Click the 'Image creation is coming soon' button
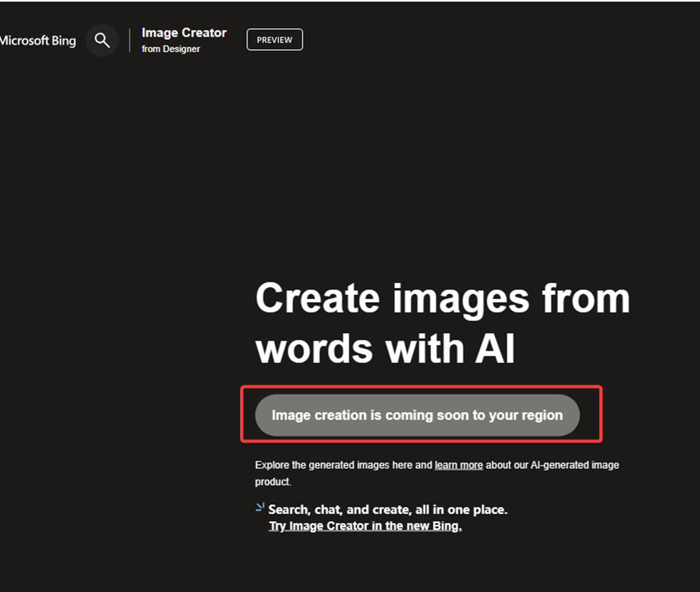700x592 pixels. (417, 415)
